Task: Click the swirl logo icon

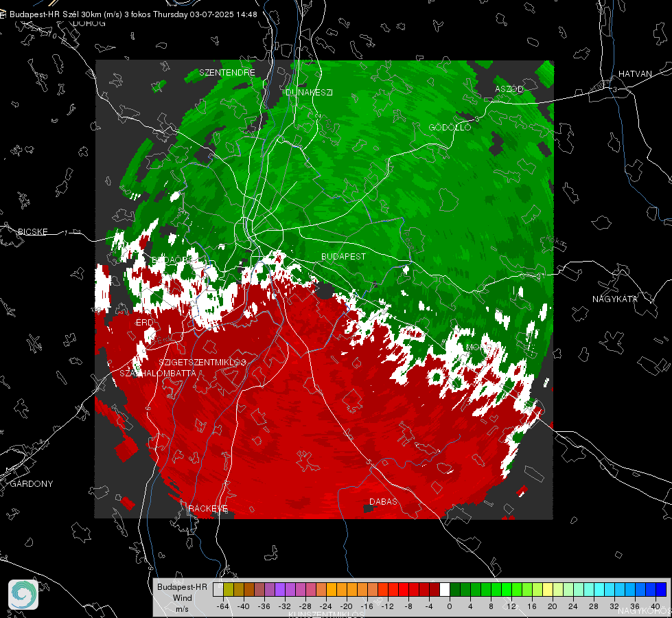Action: tap(23, 595)
